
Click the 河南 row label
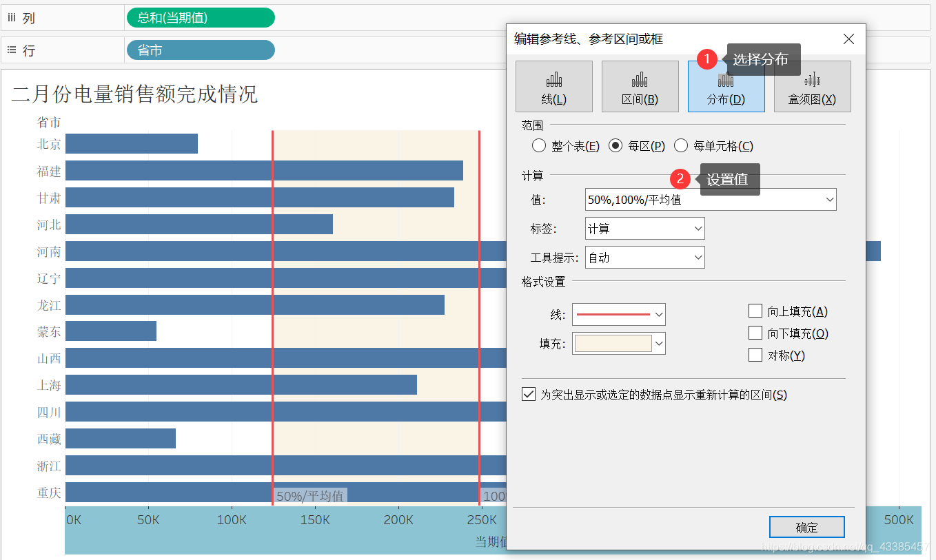(49, 251)
